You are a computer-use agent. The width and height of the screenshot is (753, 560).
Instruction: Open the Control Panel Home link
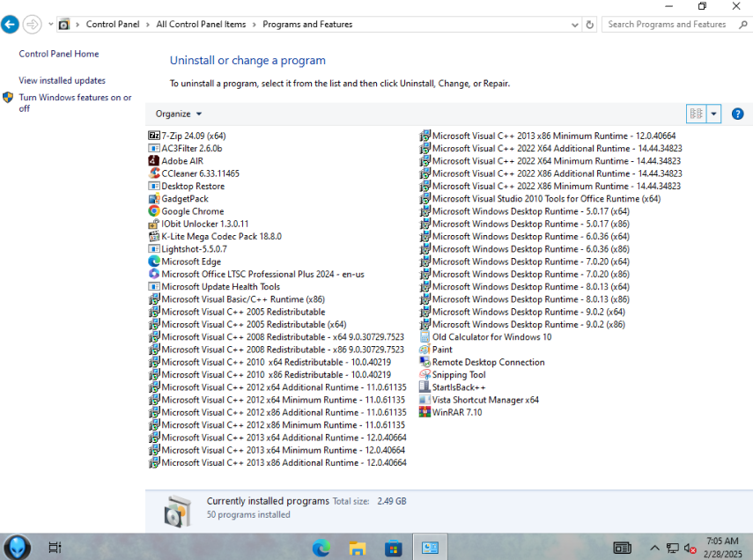point(59,54)
